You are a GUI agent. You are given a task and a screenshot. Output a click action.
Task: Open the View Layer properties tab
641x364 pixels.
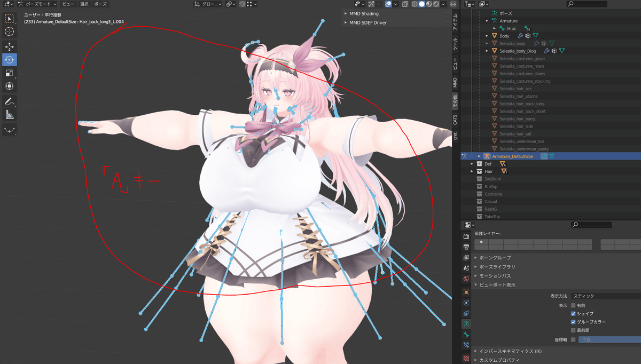click(466, 258)
